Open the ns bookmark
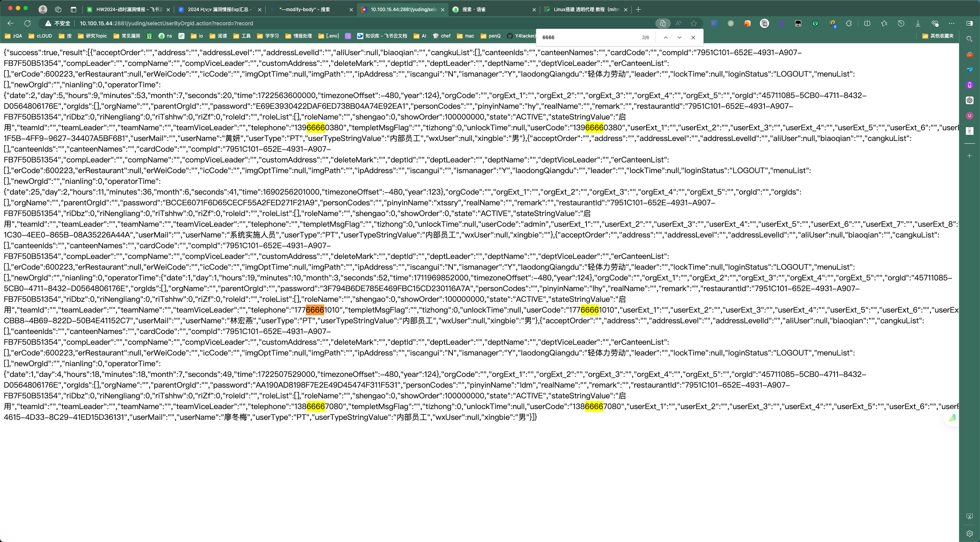980x542 pixels. [165, 36]
